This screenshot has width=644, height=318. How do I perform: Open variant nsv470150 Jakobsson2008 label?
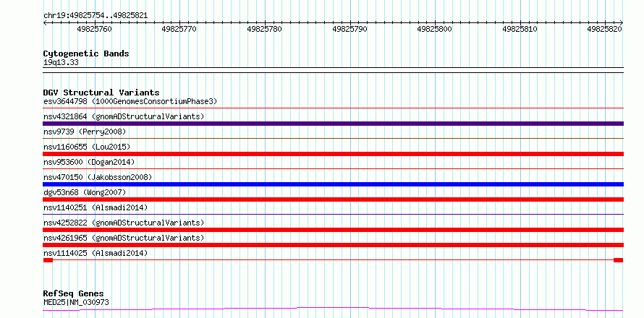(98, 177)
